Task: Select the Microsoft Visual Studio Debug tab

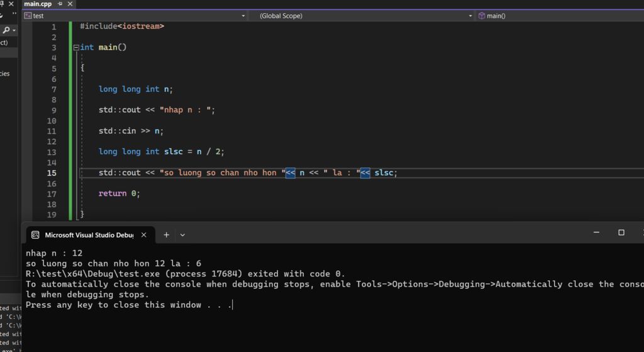Action: (89, 235)
